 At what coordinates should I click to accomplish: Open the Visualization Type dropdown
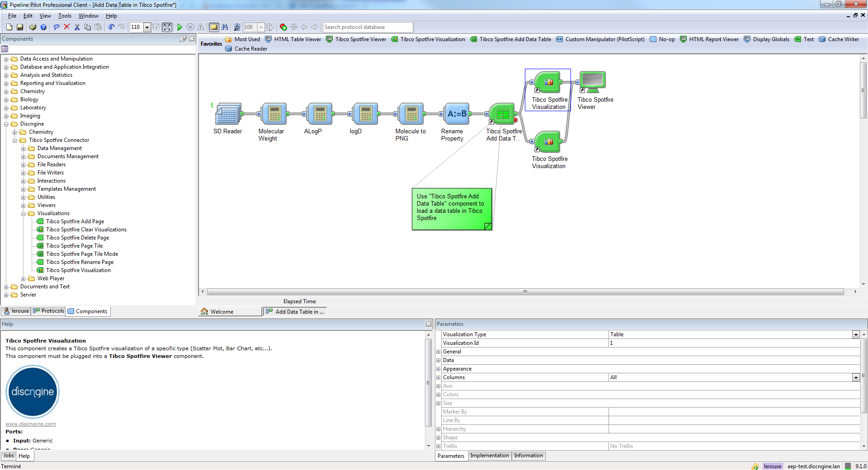point(856,334)
